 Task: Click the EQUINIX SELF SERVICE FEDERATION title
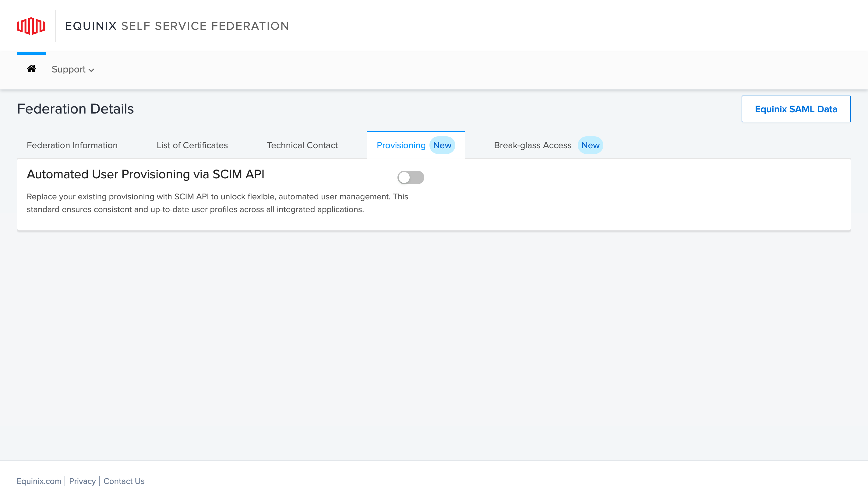(177, 26)
